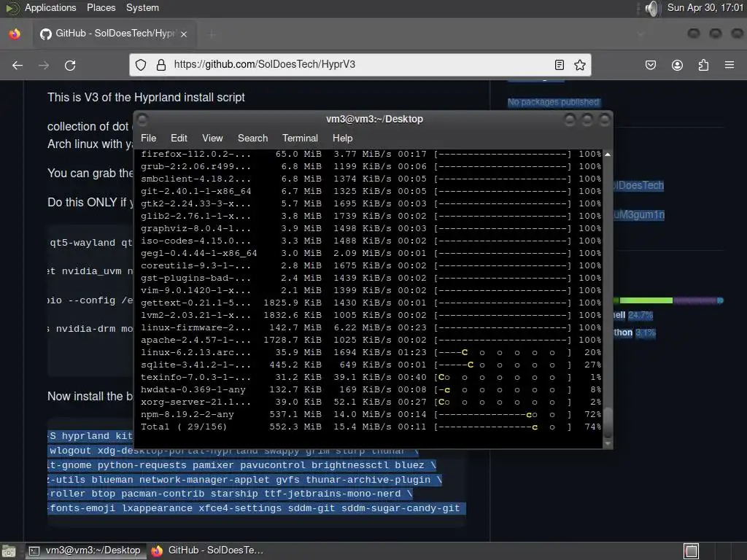Image resolution: width=747 pixels, height=560 pixels.
Task: Open a new tab with the plus button
Action: click(x=212, y=34)
